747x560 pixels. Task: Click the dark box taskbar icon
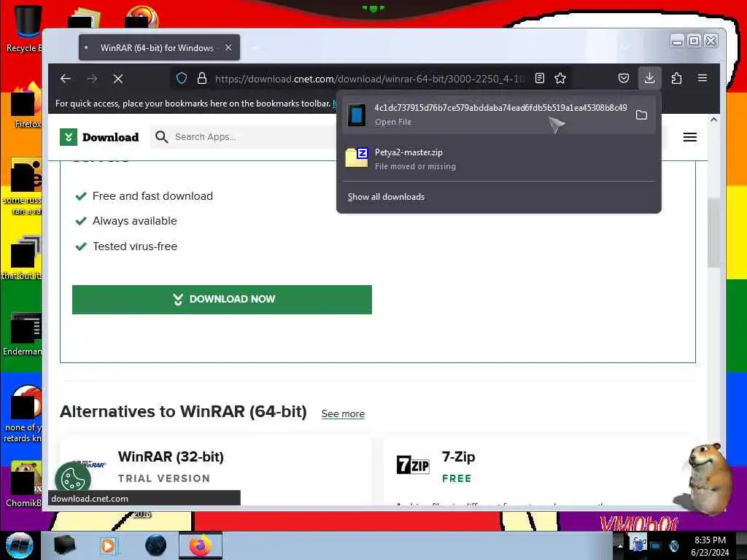(x=64, y=545)
